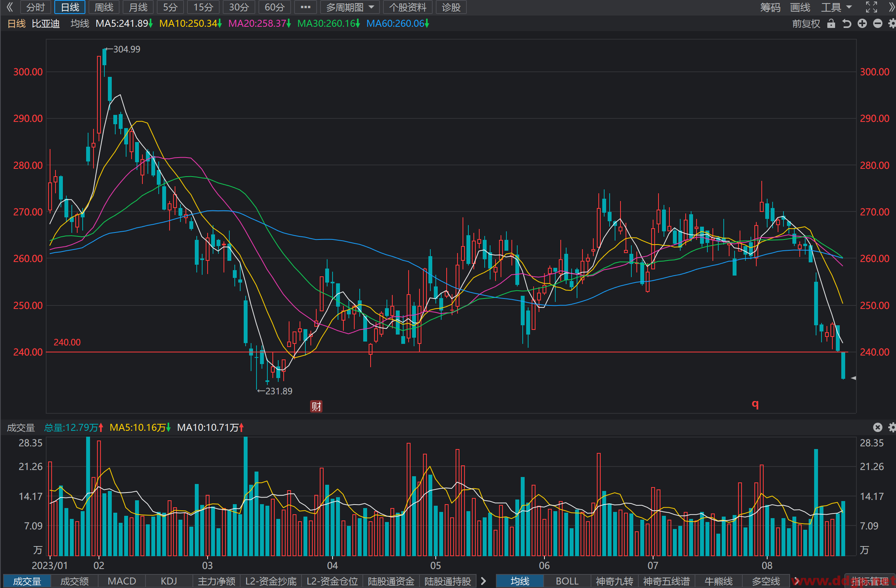
Task: Open 个股资料 stock info
Action: (x=407, y=7)
